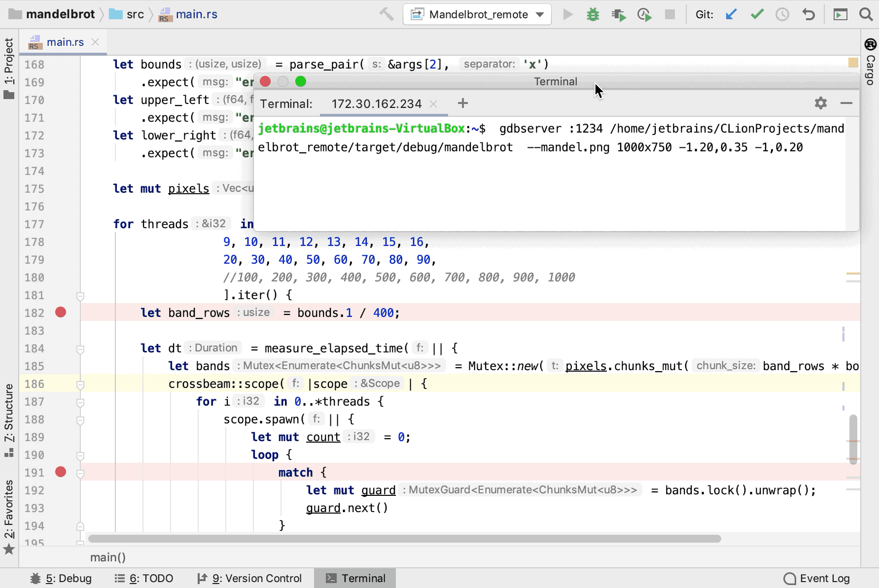Viewport: 879px width, 588px height.
Task: Collapse the code fold at line 184
Action: point(80,349)
